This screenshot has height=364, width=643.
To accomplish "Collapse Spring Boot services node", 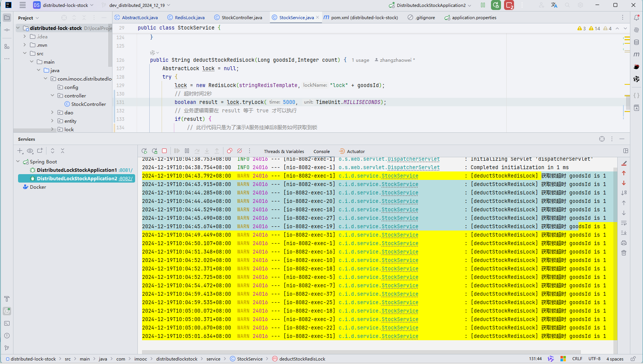I will 18,161.
